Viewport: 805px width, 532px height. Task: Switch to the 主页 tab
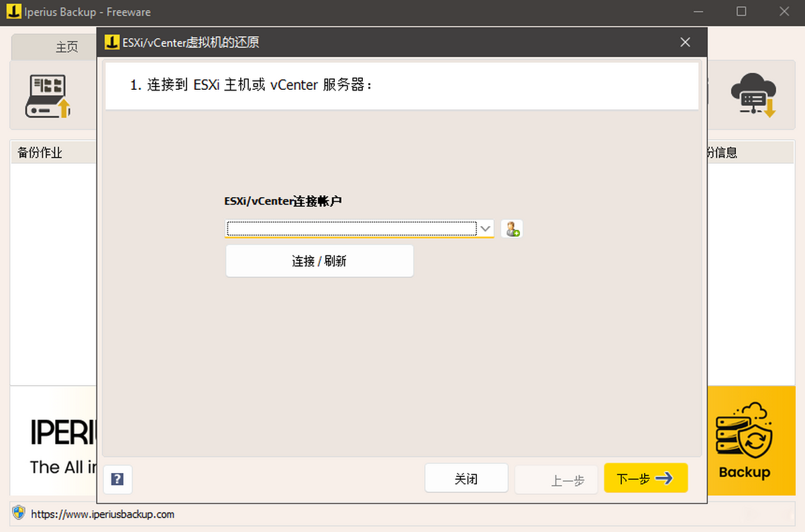(x=66, y=47)
